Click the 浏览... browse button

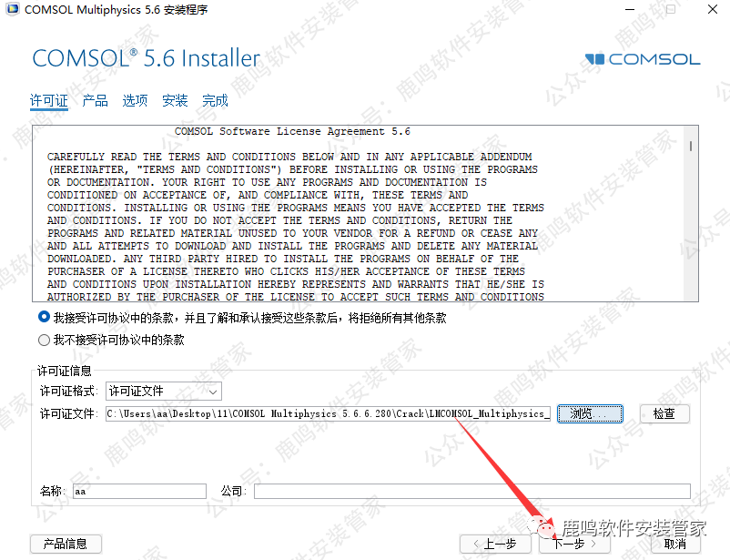[590, 413]
